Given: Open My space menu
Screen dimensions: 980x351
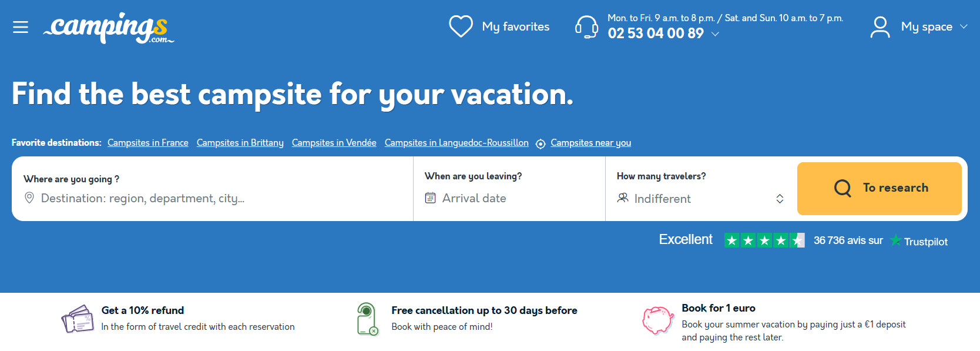Looking at the screenshot, I should [926, 26].
